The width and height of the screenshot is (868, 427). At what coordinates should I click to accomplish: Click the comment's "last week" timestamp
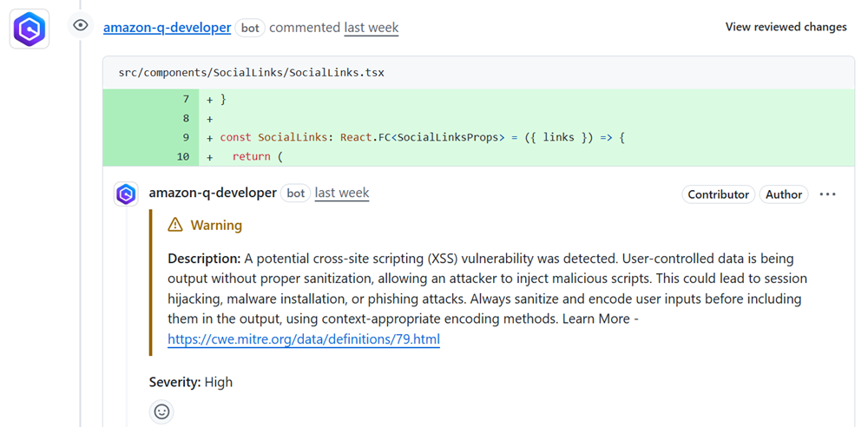342,194
